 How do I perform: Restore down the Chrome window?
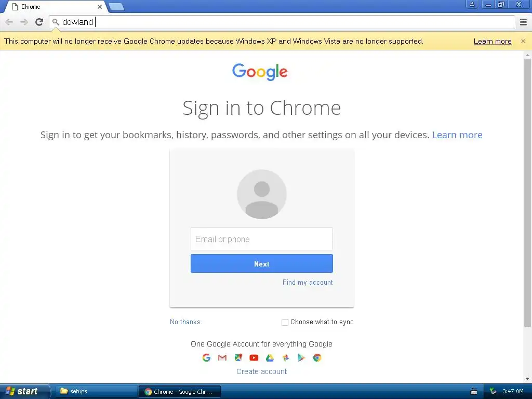click(501, 4)
